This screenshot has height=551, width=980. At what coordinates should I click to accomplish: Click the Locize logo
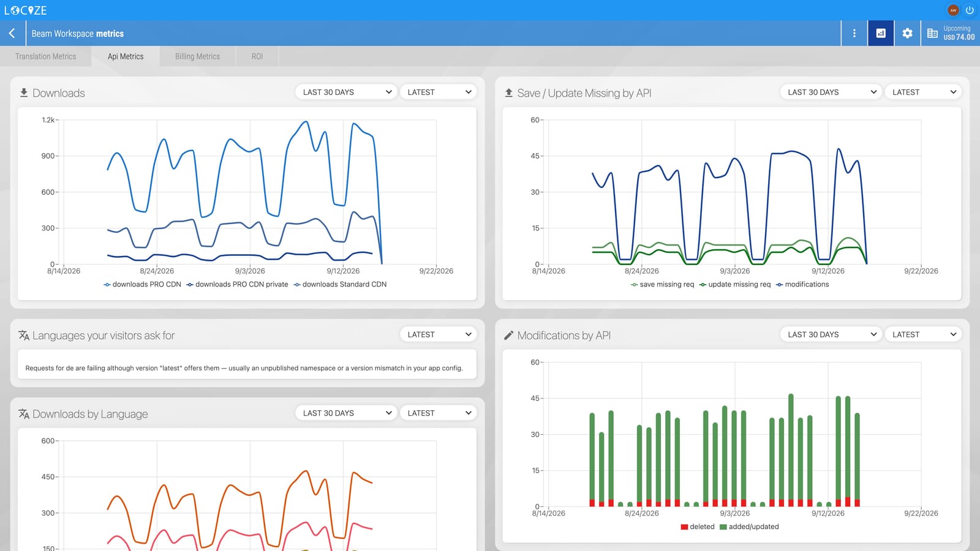point(26,10)
